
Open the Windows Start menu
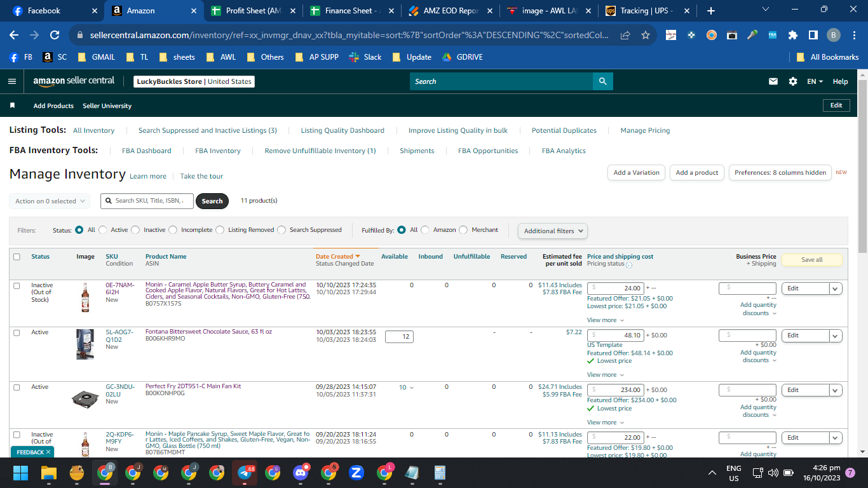tap(20, 473)
